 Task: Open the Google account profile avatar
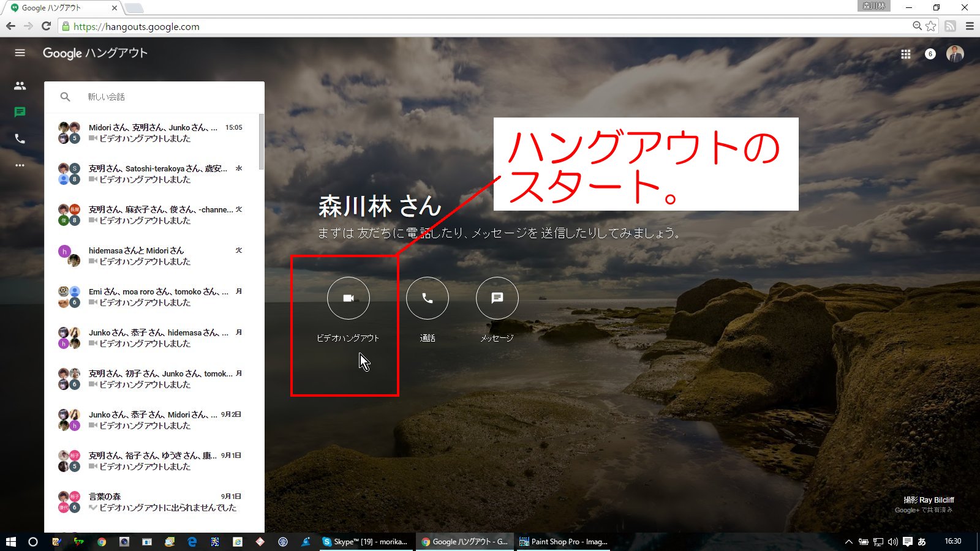(955, 54)
